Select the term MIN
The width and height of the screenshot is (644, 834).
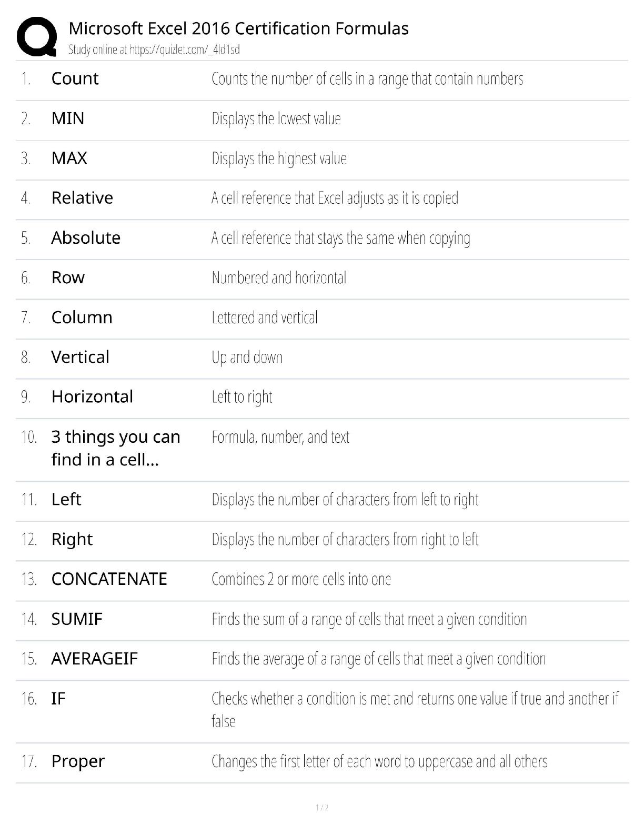tap(68, 118)
